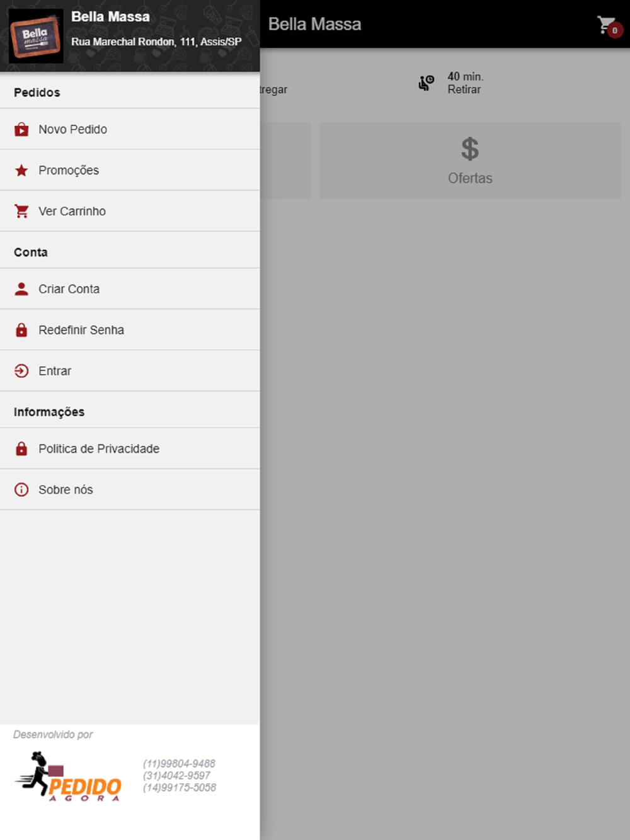Viewport: 630px width, 840px height.
Task: Open the Ofertas tile
Action: pyautogui.click(x=470, y=161)
